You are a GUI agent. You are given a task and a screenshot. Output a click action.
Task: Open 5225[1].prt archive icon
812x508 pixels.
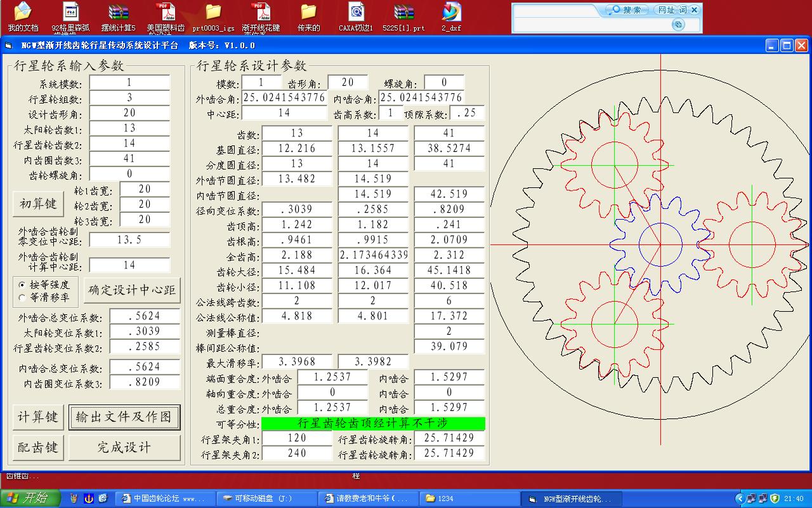(x=404, y=17)
